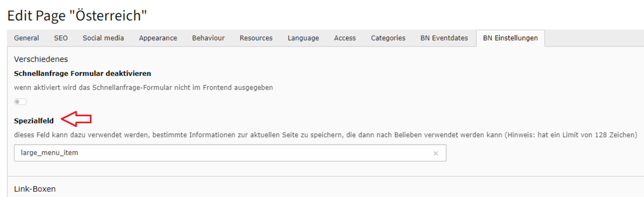Click the Edit Page "Österreich" title
This screenshot has height=197, width=644.
click(77, 16)
